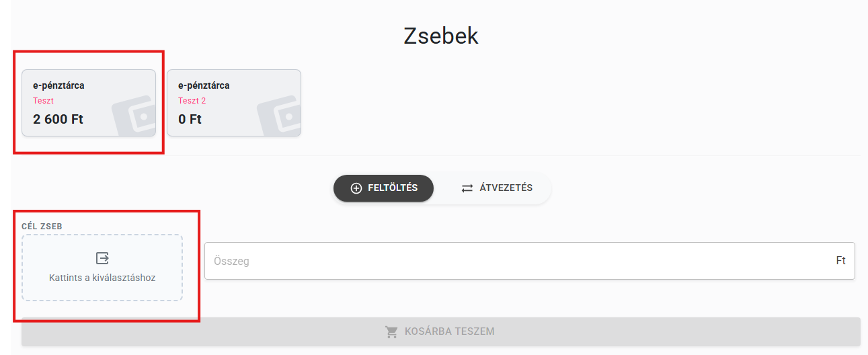Open the target pocket selector box
The height and width of the screenshot is (355, 868).
102,268
